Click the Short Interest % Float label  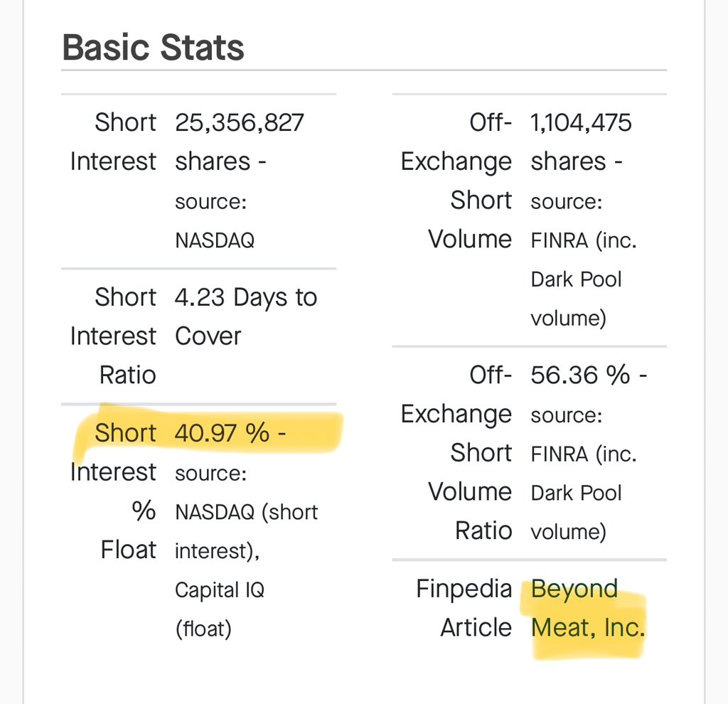point(113,491)
